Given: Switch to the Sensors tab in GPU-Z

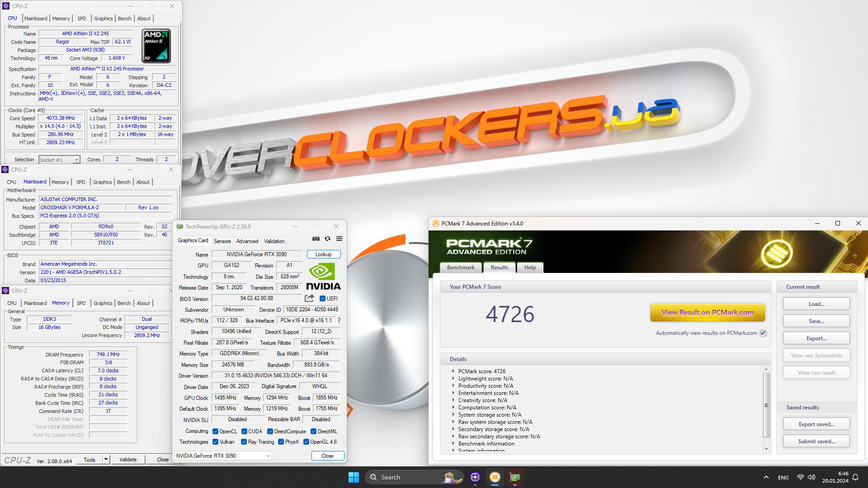Looking at the screenshot, I should pos(222,241).
